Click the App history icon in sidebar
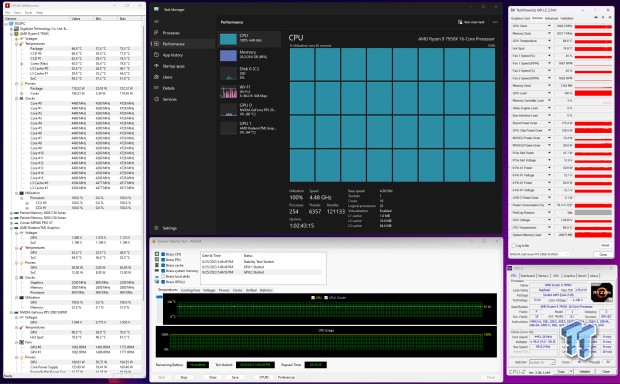620x384 pixels. point(156,55)
